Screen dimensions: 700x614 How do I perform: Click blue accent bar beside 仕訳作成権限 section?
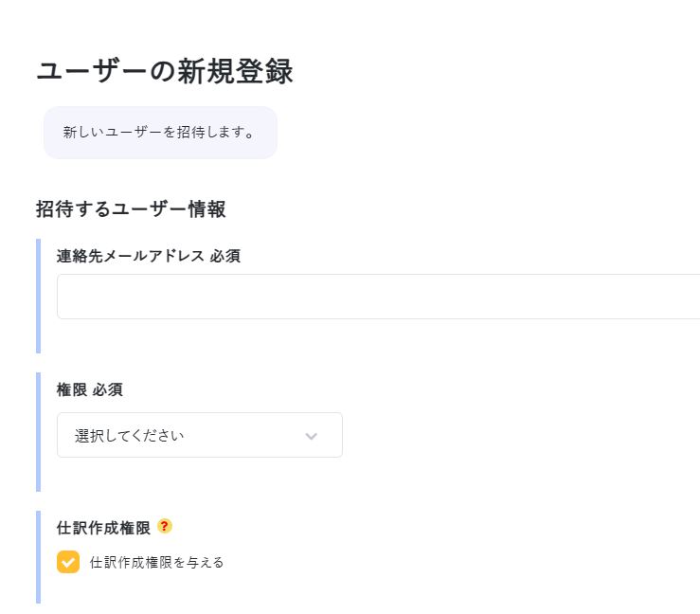(x=38, y=556)
